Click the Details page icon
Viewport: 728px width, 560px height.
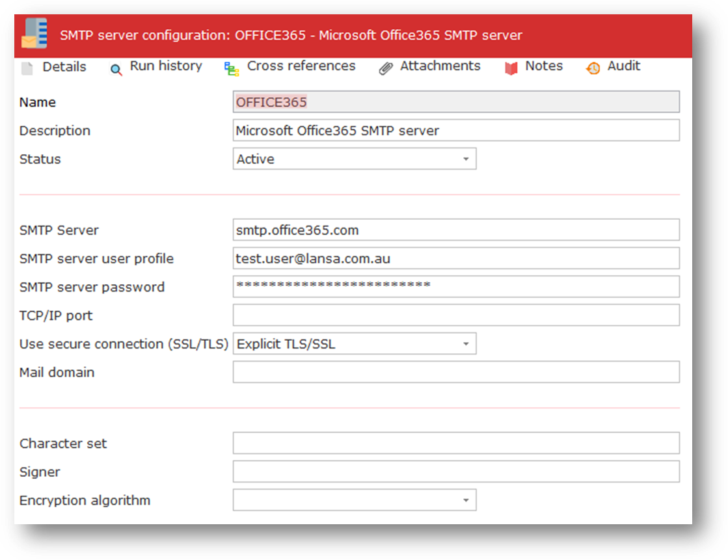(x=27, y=68)
